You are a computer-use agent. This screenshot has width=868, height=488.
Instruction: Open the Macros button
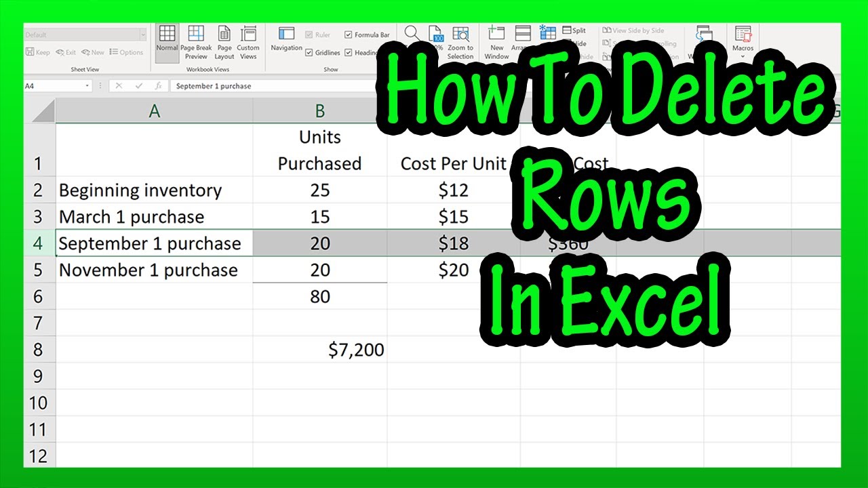point(743,42)
